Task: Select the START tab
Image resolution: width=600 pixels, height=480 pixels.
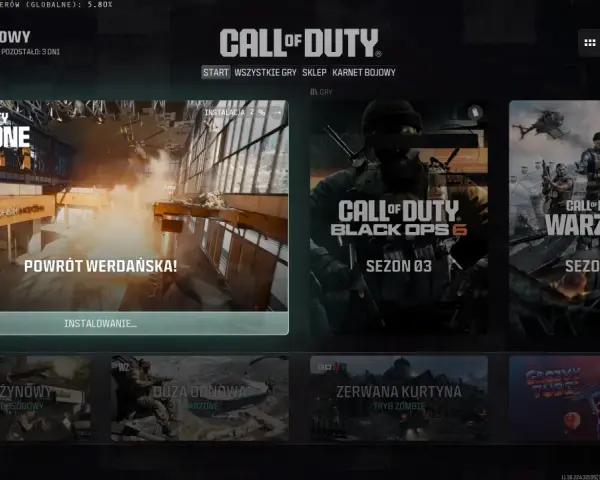Action: pyautogui.click(x=216, y=72)
